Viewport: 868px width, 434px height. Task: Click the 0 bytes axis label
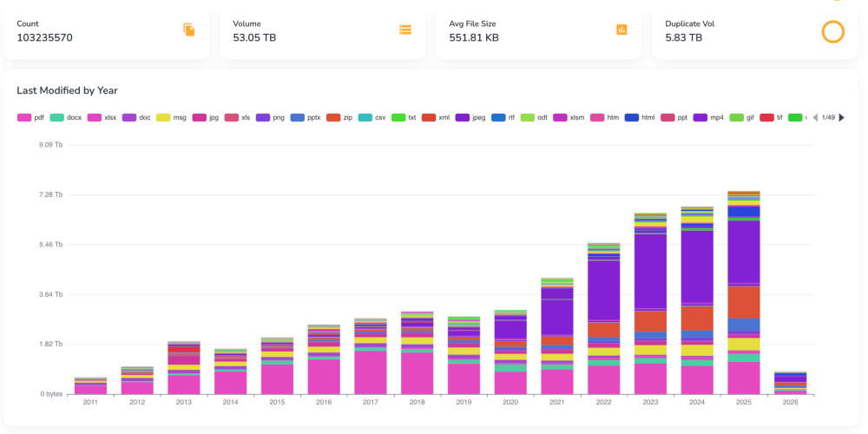50,394
